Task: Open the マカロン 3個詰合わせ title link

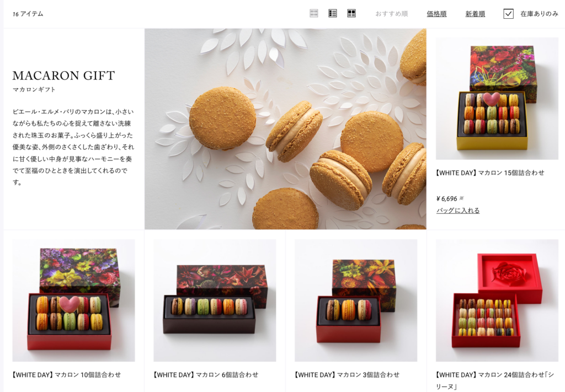Action: click(347, 375)
